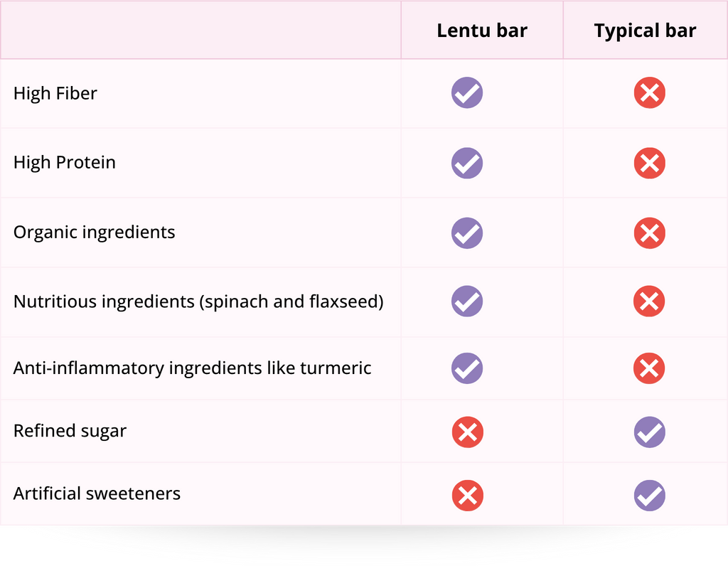This screenshot has height=566, width=728.
Task: Click Typical bar checkmark for Artificial sweeteners
Action: click(649, 495)
